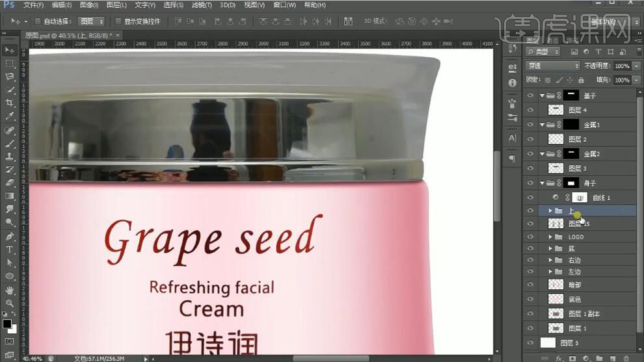Screen dimensions: 644x362
Task: Select the Move tool in the toolbox
Action: point(10,50)
